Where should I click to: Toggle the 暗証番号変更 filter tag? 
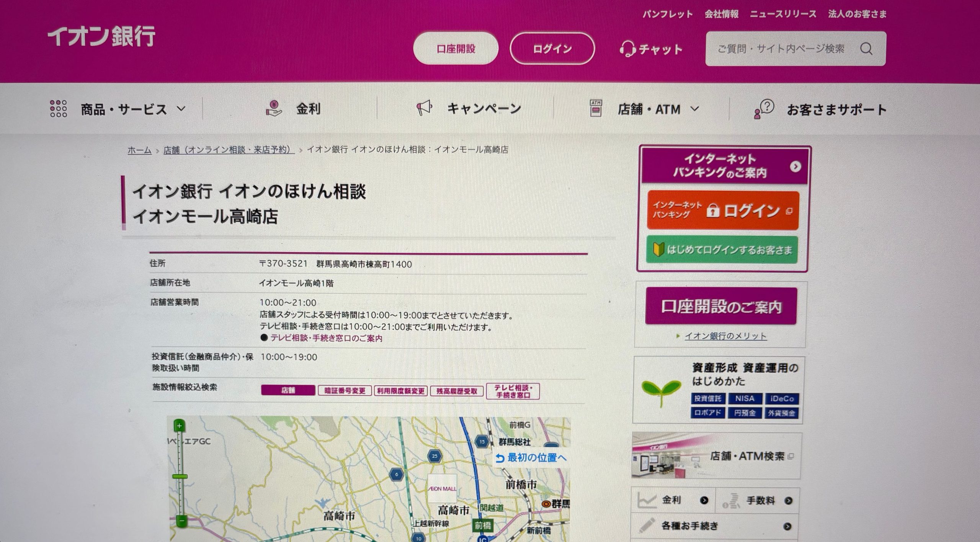[x=345, y=391]
